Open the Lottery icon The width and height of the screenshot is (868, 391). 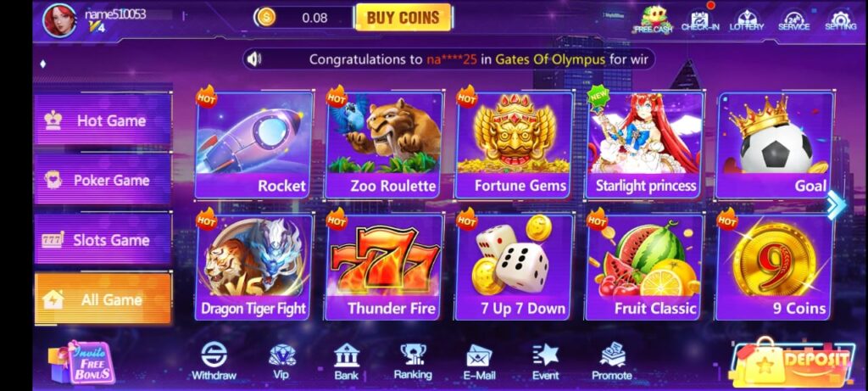point(746,20)
